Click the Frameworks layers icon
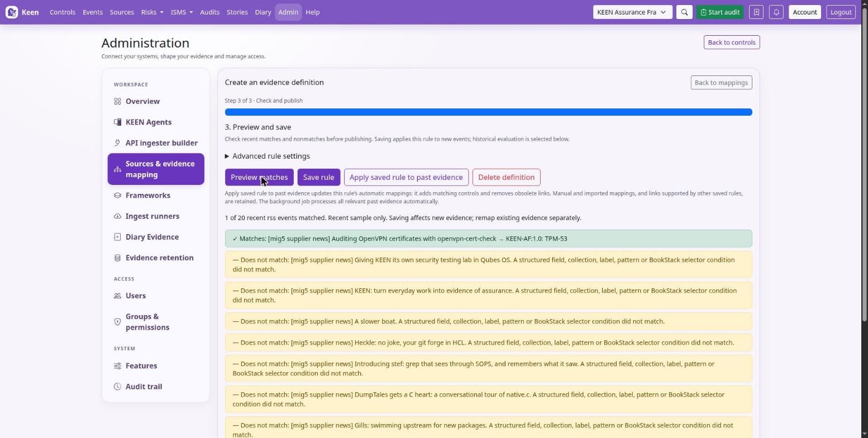This screenshot has width=868, height=438. (117, 196)
